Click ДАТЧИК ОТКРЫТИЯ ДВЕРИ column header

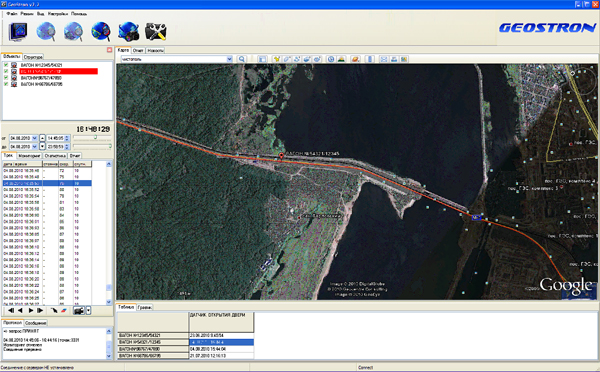tap(221, 322)
